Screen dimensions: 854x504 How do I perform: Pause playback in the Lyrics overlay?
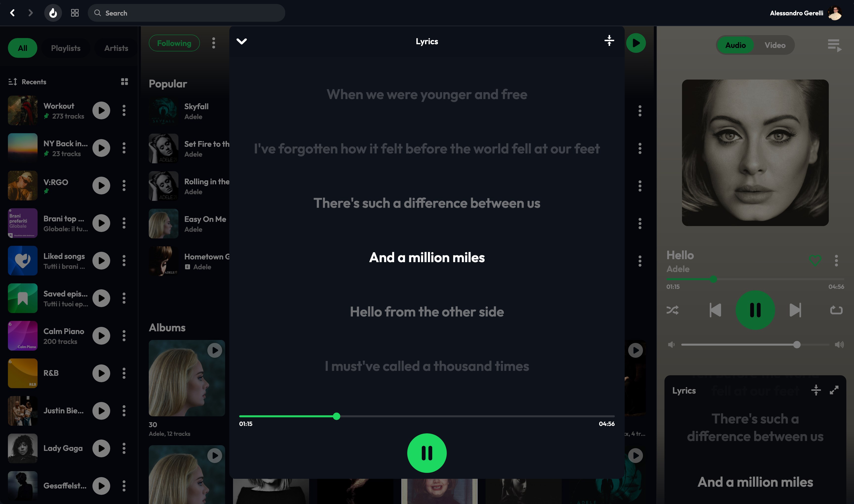(427, 453)
